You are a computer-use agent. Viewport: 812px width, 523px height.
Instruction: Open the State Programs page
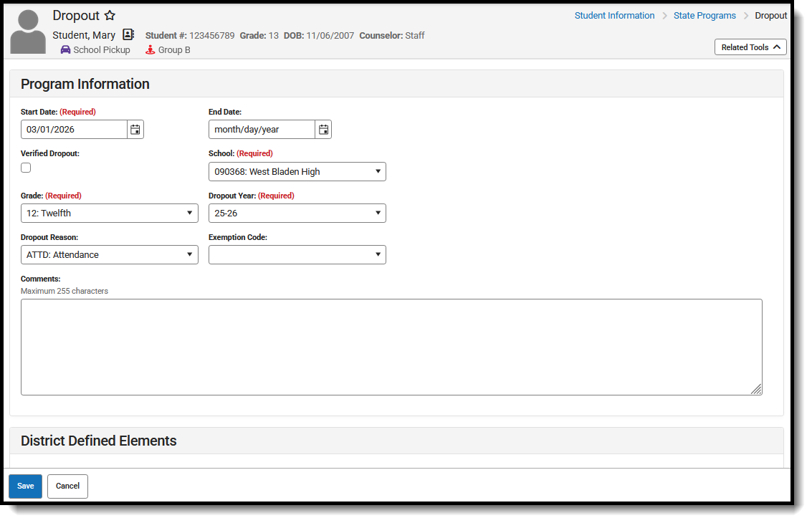click(704, 15)
